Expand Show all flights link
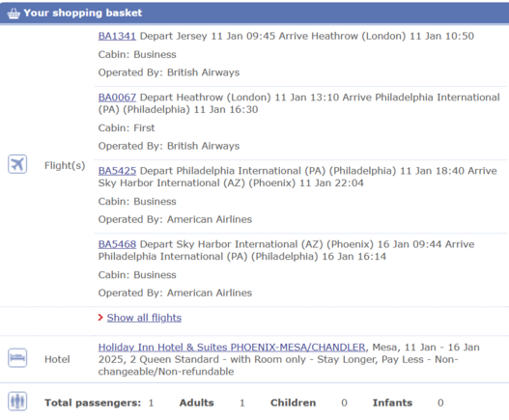The width and height of the screenshot is (509, 420). pos(144,318)
